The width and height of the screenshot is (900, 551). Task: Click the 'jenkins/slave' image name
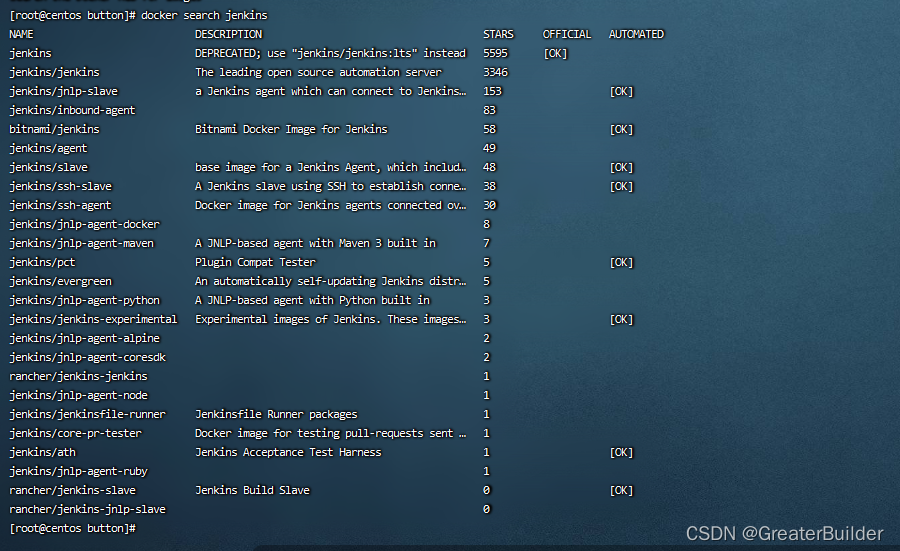pyautogui.click(x=48, y=167)
